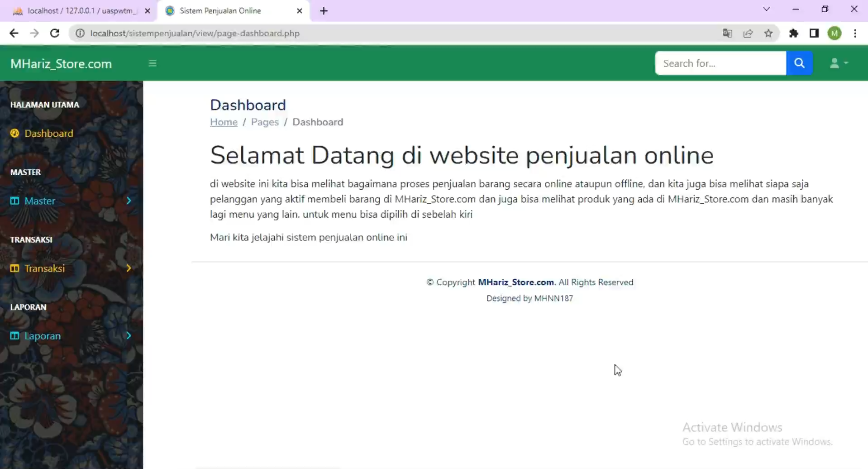Open the Google Translate page icon
Screen dimensions: 868x469
coord(728,33)
